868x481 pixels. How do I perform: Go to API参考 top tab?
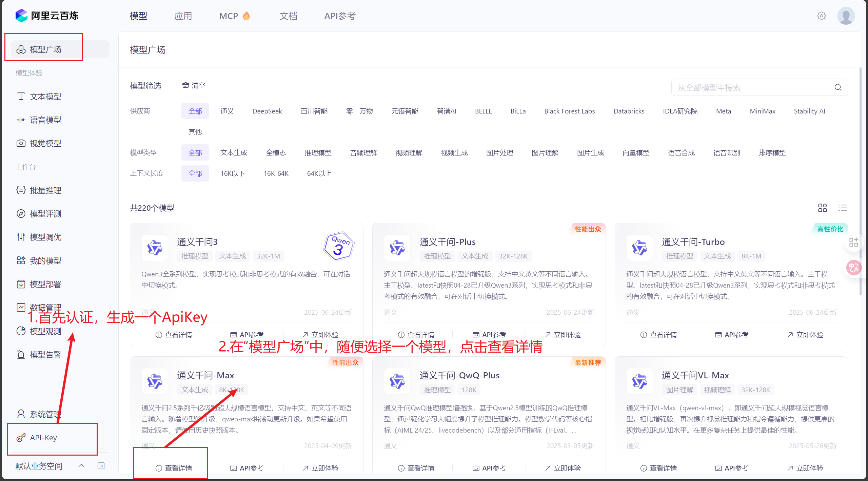click(340, 16)
